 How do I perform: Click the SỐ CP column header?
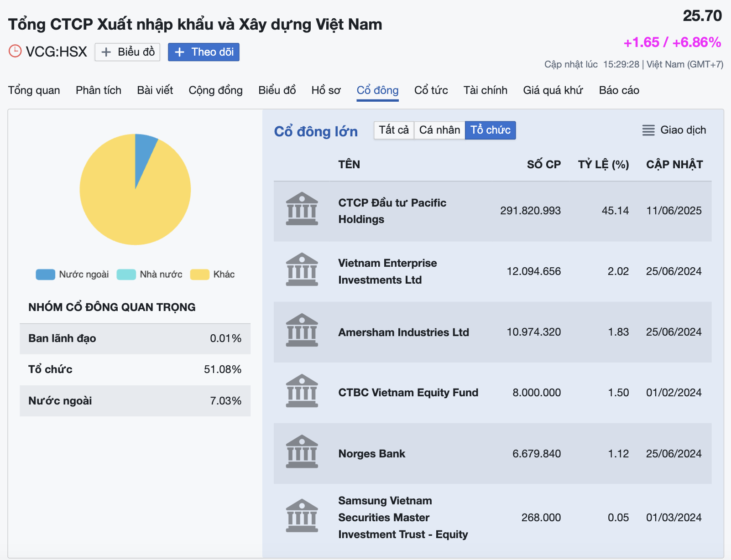point(544,165)
